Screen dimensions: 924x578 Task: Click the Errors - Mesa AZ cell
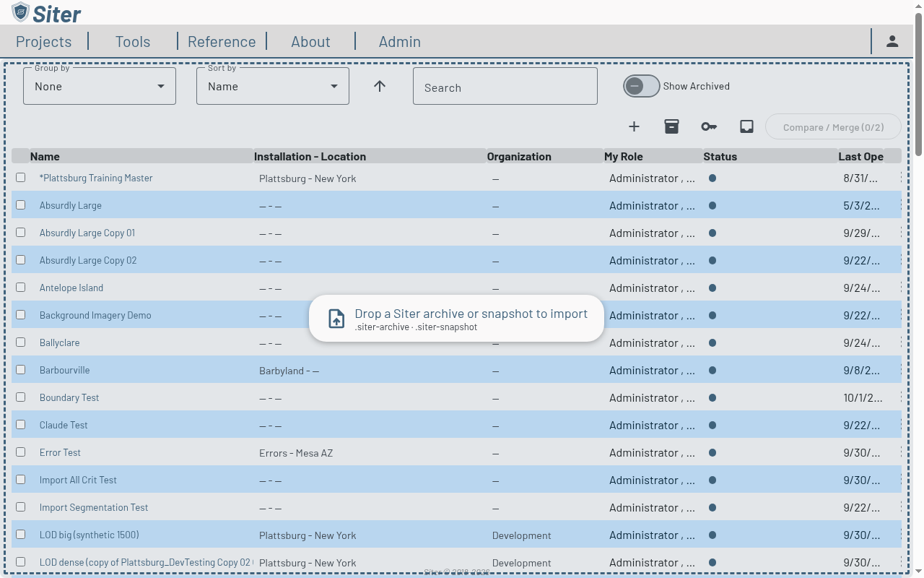coord(296,453)
